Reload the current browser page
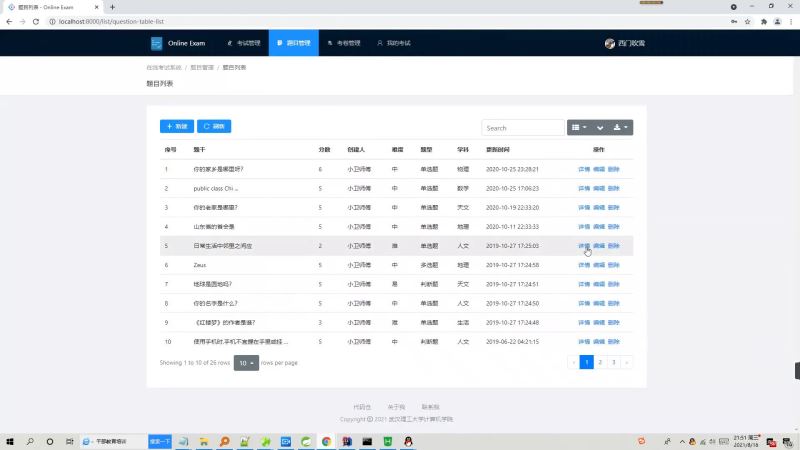The image size is (800, 450). pos(36,21)
